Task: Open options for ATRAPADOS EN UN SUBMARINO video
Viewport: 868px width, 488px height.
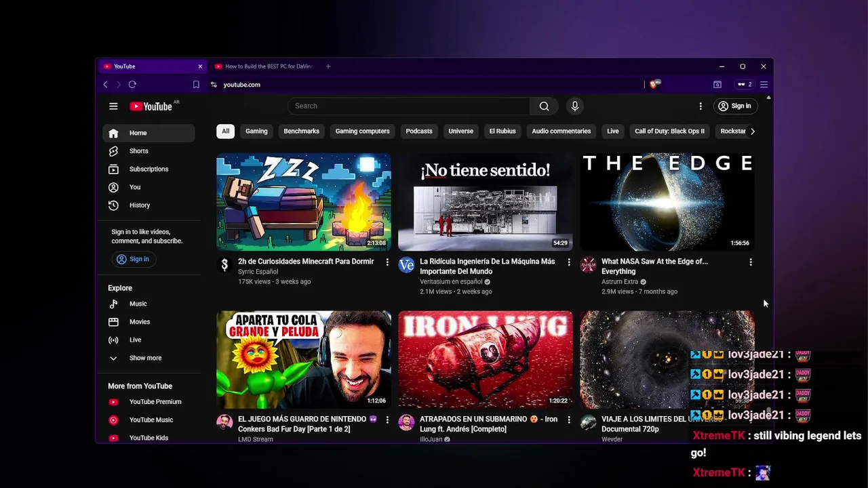Action: pyautogui.click(x=569, y=420)
